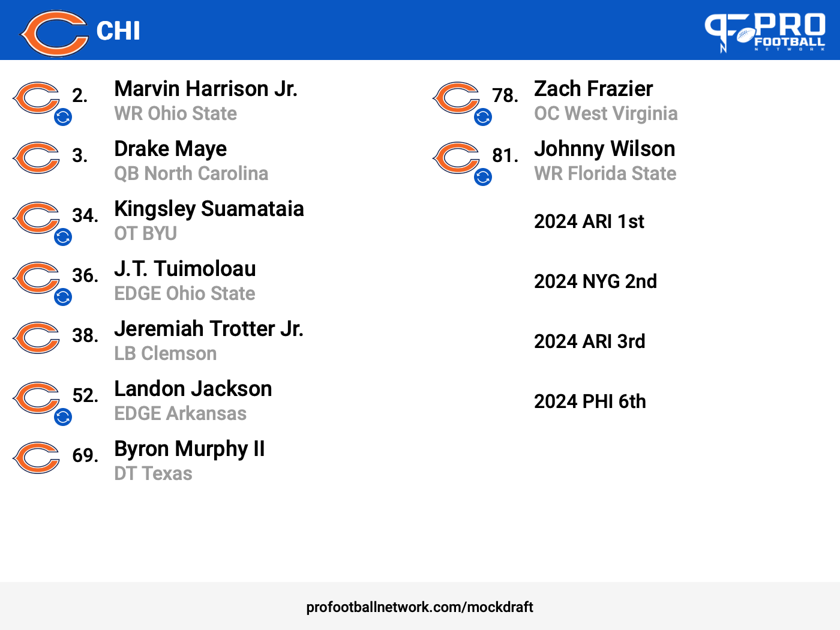Viewport: 840px width, 630px height.
Task: Click the Pro Football Network logo
Action: [765, 32]
